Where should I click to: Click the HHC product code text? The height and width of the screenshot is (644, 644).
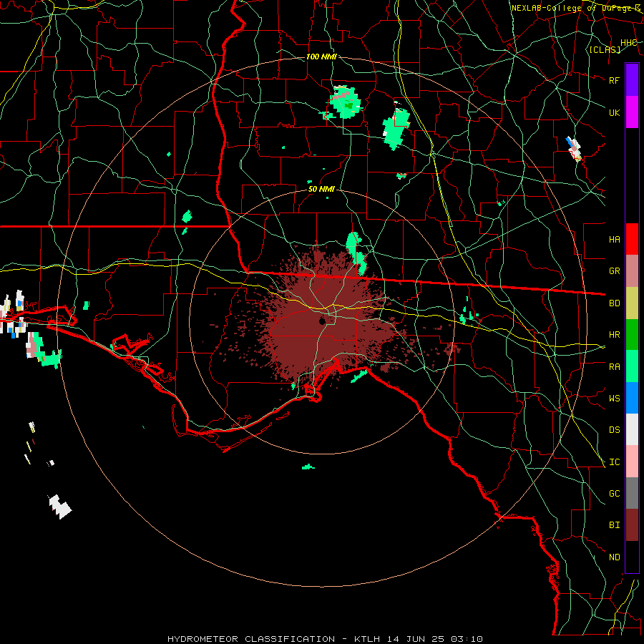[628, 43]
